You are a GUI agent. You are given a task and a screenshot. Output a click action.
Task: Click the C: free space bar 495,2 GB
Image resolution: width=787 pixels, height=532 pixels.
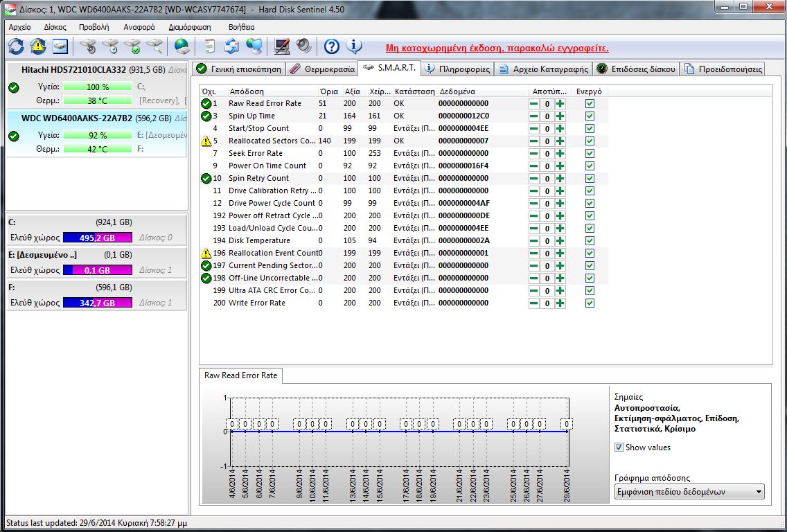98,238
